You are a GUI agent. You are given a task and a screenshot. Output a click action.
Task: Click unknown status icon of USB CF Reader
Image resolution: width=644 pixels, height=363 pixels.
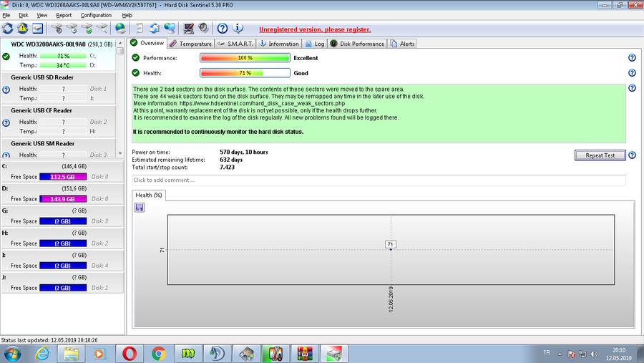(x=6, y=123)
